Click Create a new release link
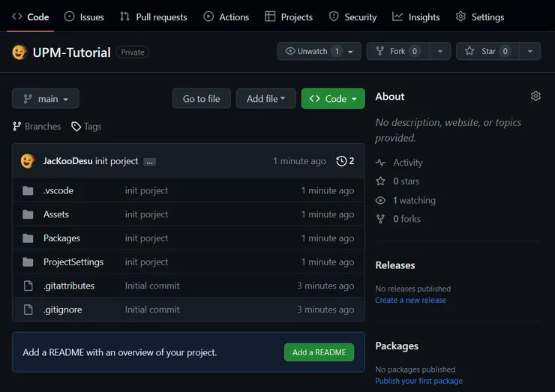 (410, 300)
